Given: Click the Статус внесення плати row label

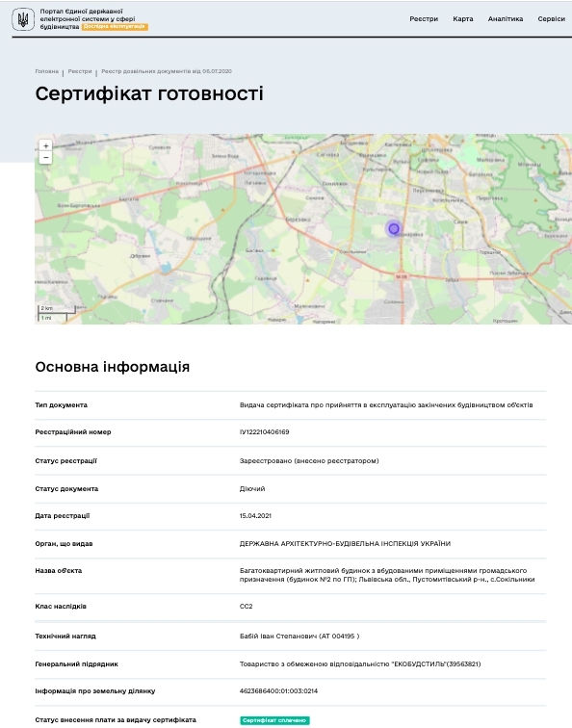Looking at the screenshot, I should coord(116,720).
